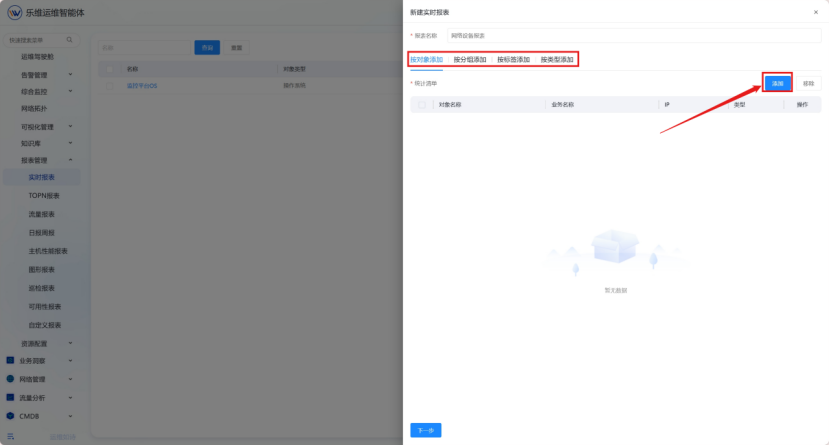Click the 重置 button in the background list
830x445 pixels.
coord(237,48)
